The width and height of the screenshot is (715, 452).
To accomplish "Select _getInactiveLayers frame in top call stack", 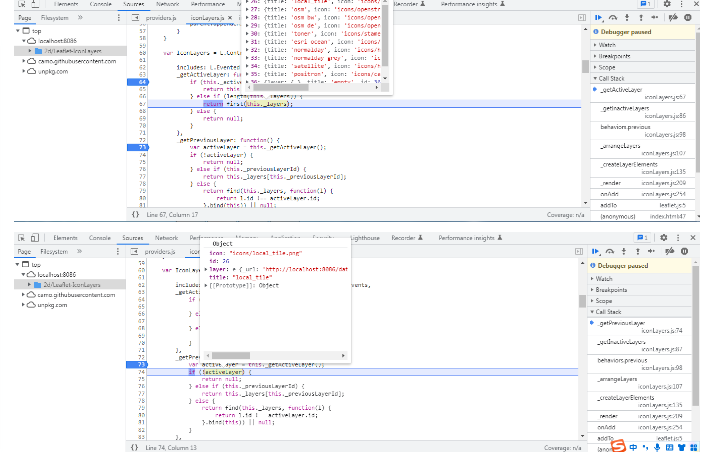I will (x=643, y=112).
